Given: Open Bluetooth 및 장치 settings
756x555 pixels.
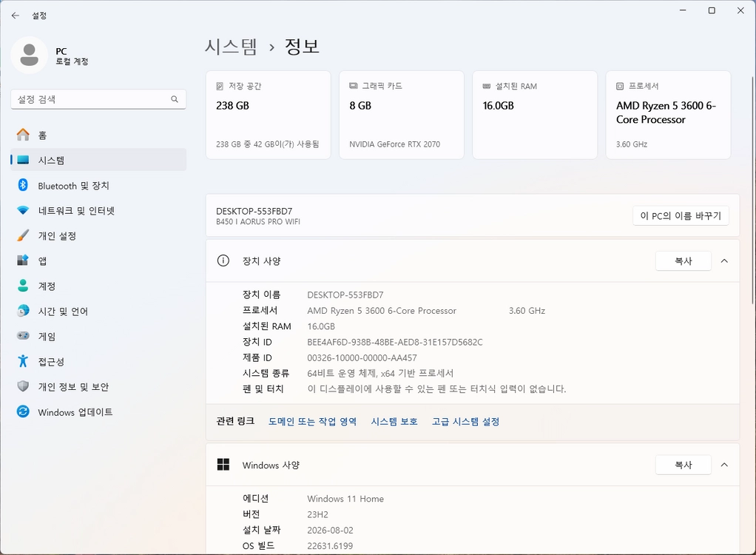Looking at the screenshot, I should (x=98, y=185).
